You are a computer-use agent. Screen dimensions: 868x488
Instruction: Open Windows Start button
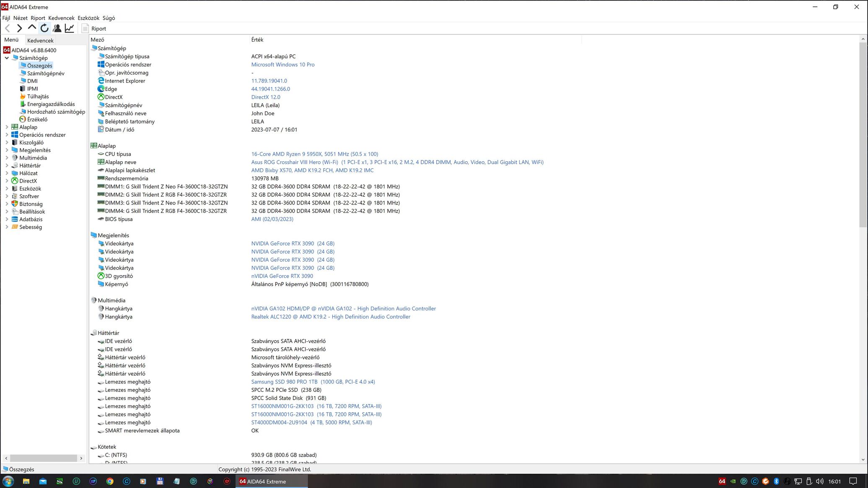coord(8,481)
